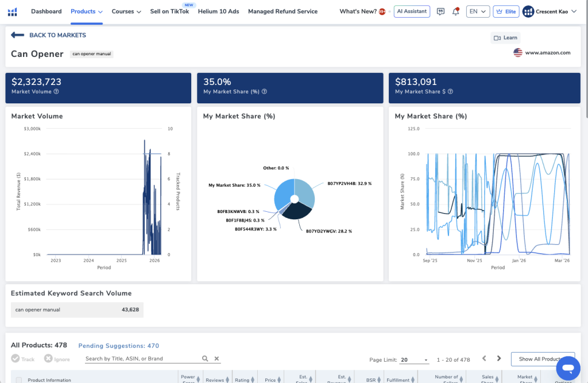Go to next page of products

tap(499, 359)
